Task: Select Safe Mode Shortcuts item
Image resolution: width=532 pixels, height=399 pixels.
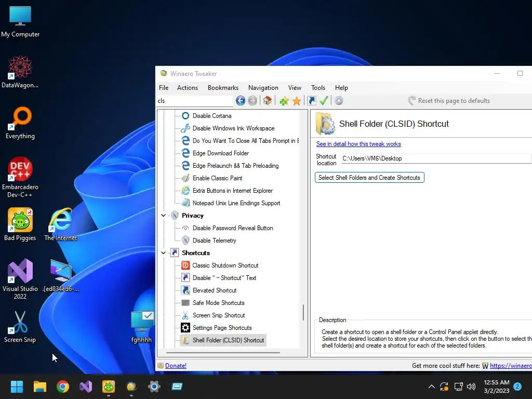Action: [x=218, y=303]
